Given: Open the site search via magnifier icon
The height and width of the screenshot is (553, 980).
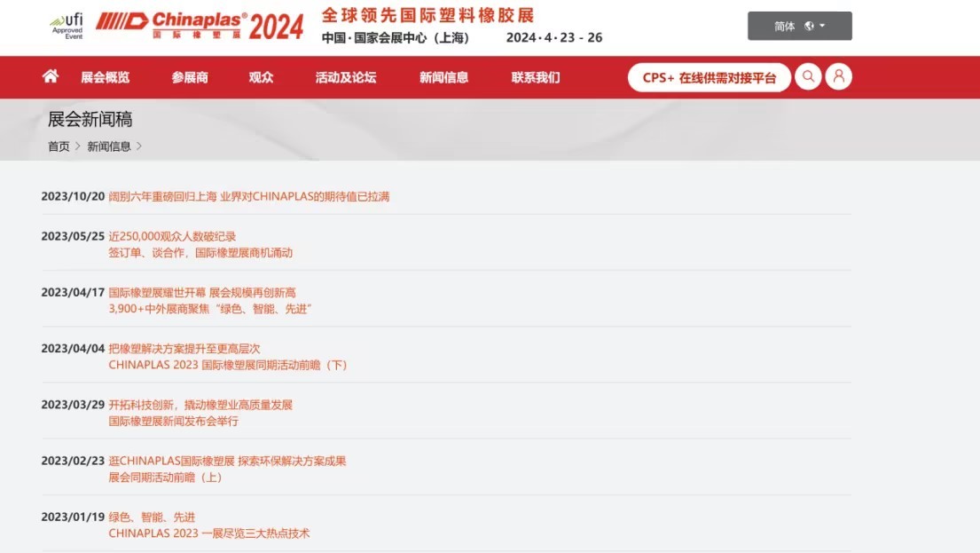Looking at the screenshot, I should point(808,77).
